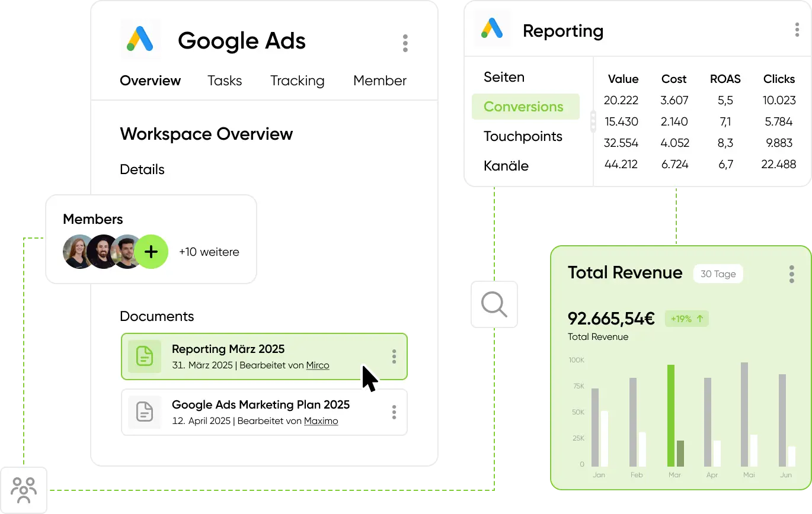Click the Google Ads Marketing Plan document icon
Screen dimensions: 812x514
[145, 412]
